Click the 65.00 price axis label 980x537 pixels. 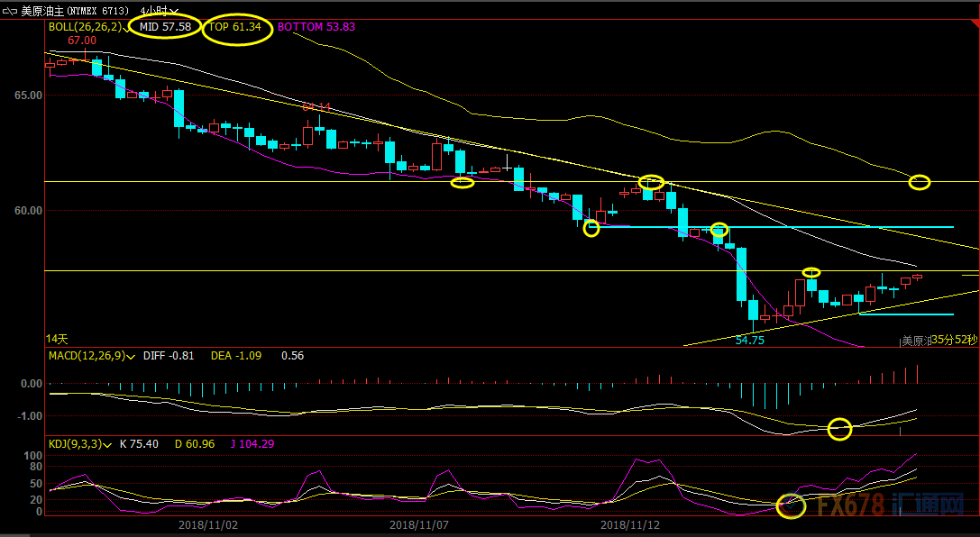pos(28,96)
